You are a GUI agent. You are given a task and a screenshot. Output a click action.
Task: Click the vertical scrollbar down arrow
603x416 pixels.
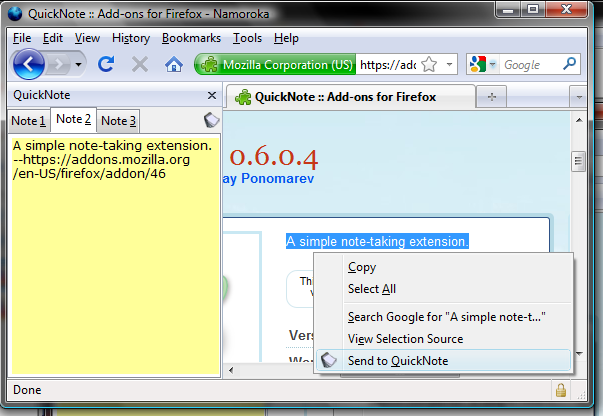coord(580,354)
